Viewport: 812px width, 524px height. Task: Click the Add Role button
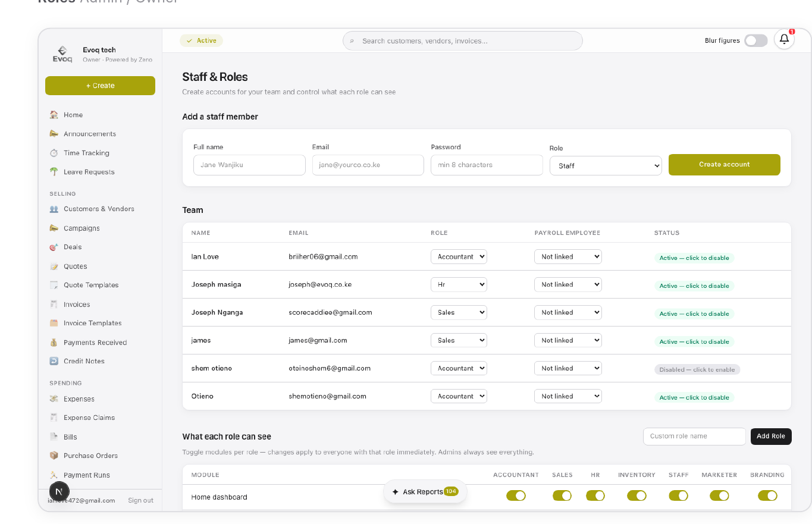point(771,437)
